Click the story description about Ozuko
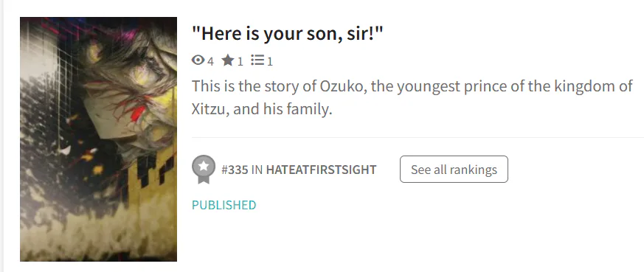This screenshot has width=644, height=272. pyautogui.click(x=412, y=97)
